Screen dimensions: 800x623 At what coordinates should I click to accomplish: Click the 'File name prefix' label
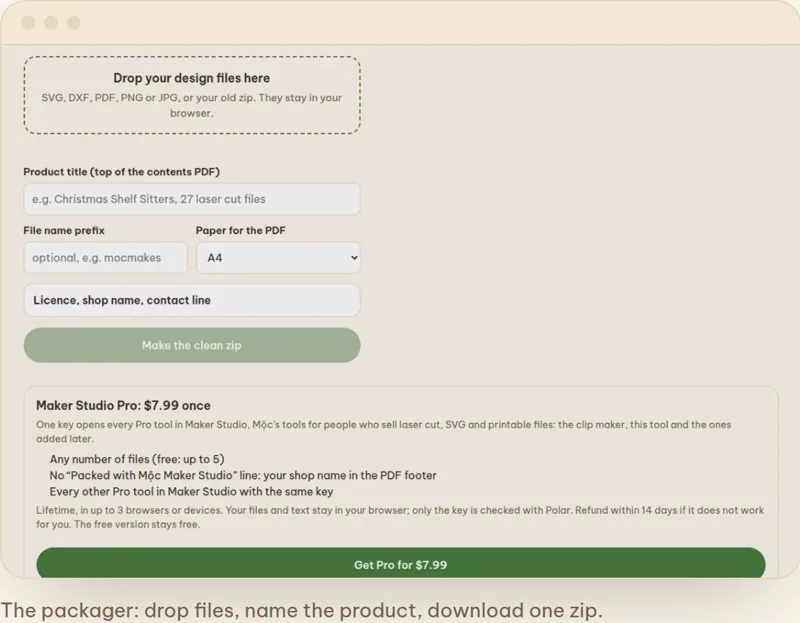tap(64, 231)
